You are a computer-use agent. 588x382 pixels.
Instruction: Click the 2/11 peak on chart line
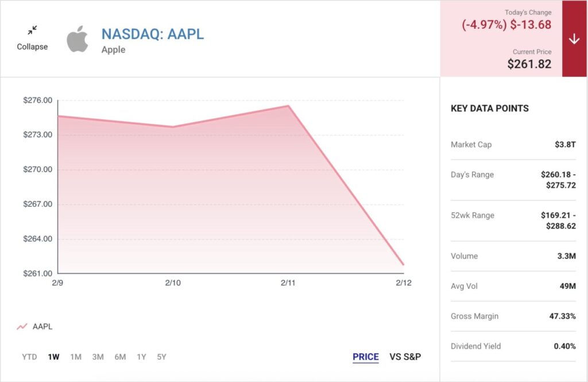coord(288,106)
